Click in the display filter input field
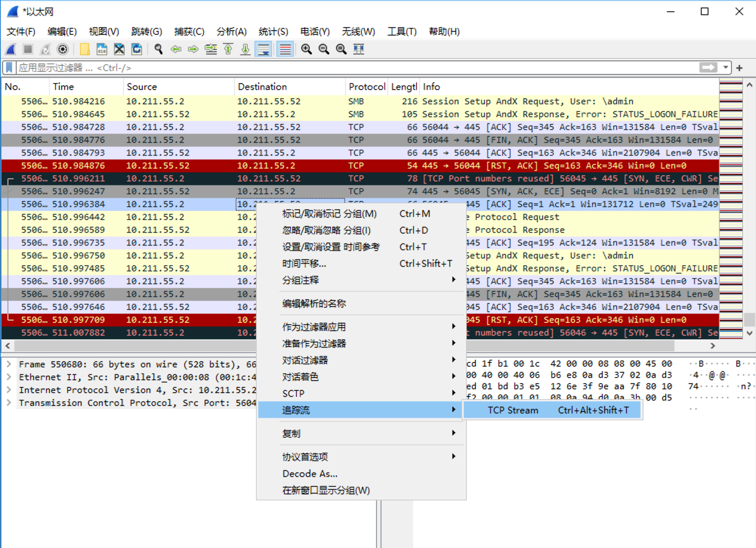The height and width of the screenshot is (548, 756). tap(340, 68)
